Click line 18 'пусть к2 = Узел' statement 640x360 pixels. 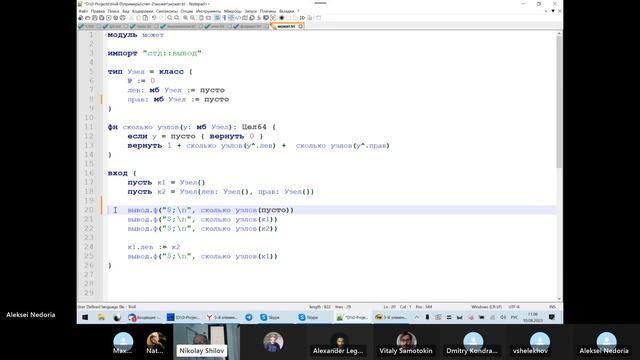tap(221, 191)
